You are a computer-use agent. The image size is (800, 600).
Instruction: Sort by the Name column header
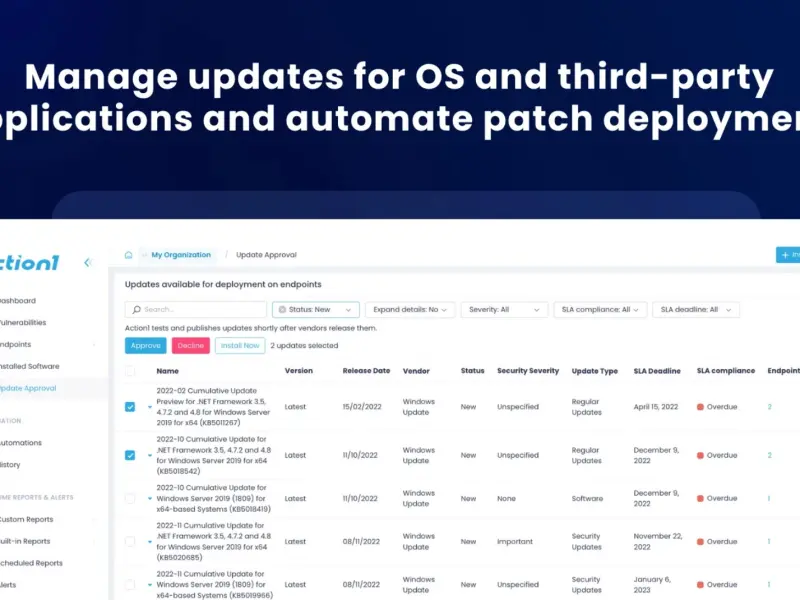point(167,371)
